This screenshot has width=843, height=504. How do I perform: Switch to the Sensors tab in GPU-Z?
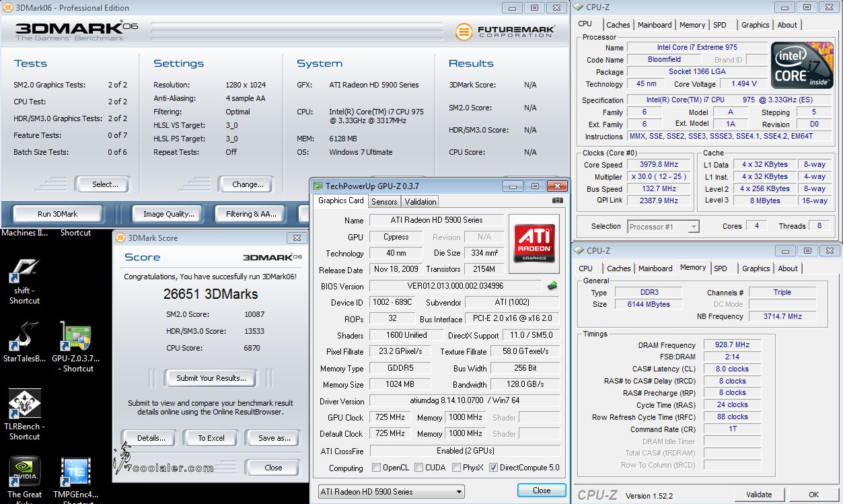pos(384,201)
